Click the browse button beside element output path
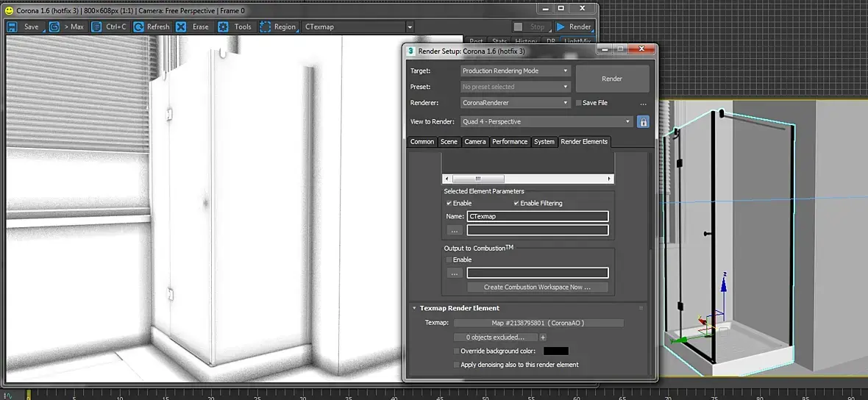This screenshot has width=868, height=400. [454, 230]
